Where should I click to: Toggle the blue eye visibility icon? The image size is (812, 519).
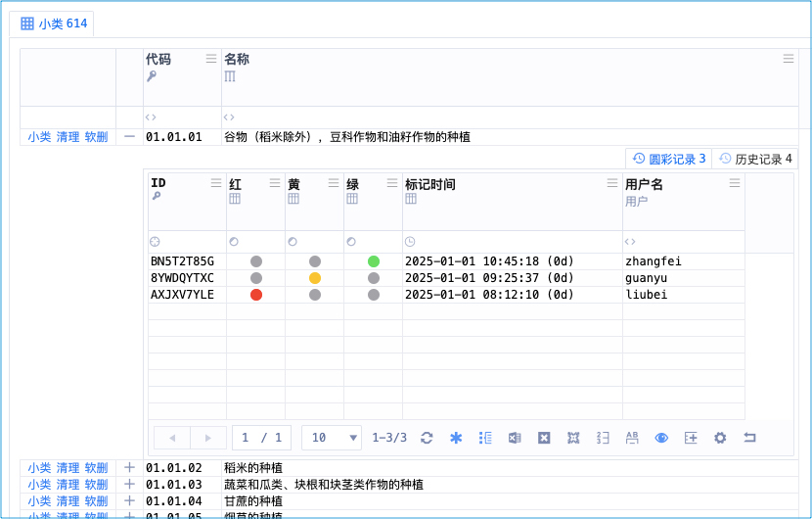661,438
